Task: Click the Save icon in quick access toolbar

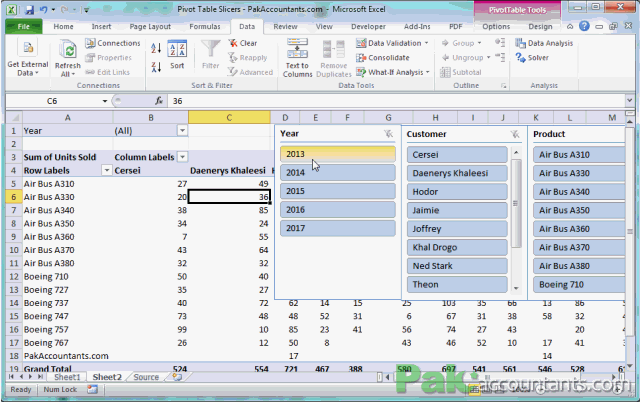Action: tap(29, 9)
